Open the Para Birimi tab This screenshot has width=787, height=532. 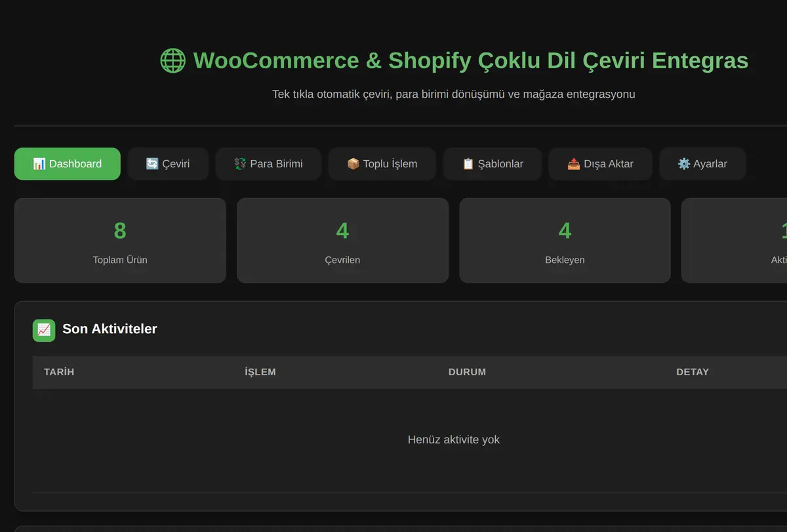pos(268,164)
